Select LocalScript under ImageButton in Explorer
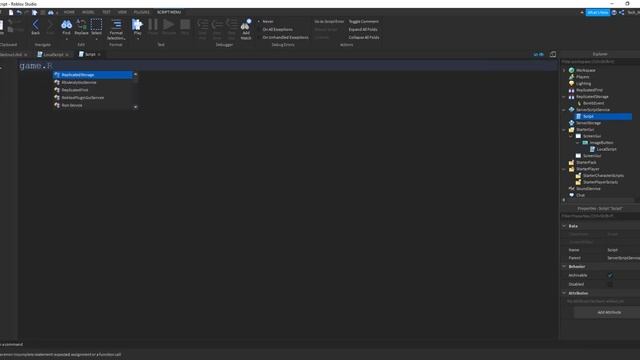Viewport: 640px width, 360px height. pos(606,149)
